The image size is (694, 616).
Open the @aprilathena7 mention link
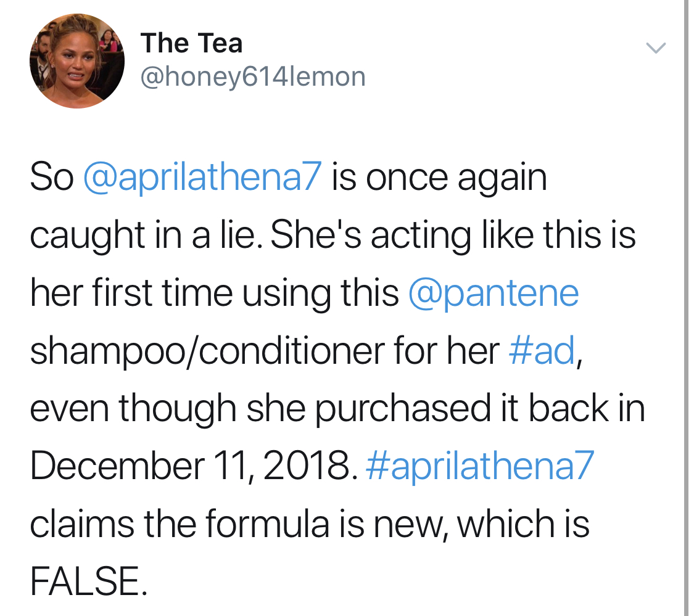tap(201, 178)
